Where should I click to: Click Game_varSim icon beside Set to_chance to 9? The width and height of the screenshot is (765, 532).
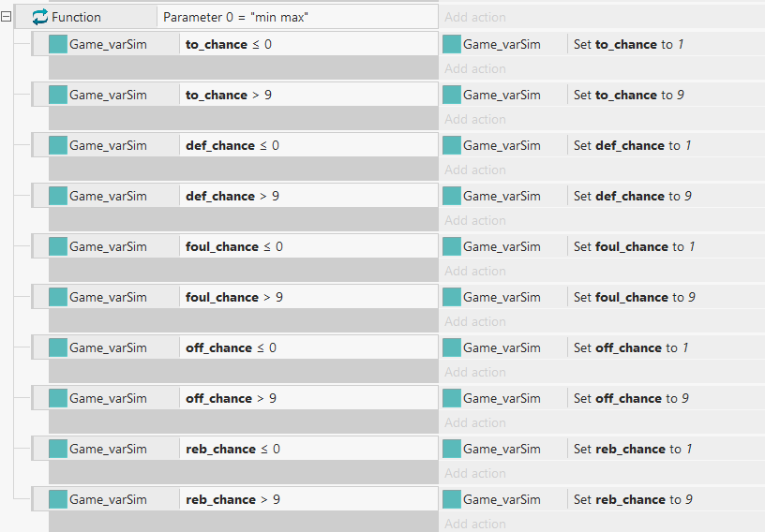click(x=452, y=96)
